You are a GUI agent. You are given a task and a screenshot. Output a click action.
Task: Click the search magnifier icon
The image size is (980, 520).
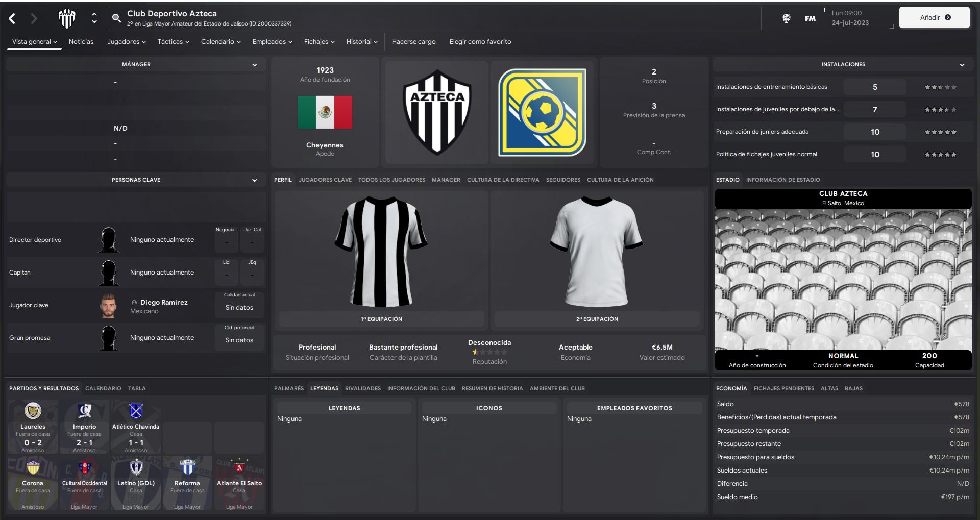[116, 18]
